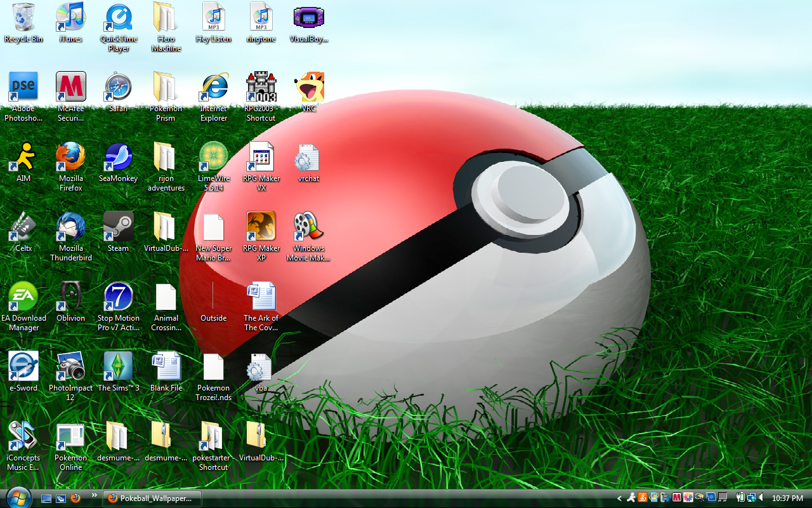The image size is (812, 508).
Task: Select the Safari browser shortcut
Action: pos(119,93)
